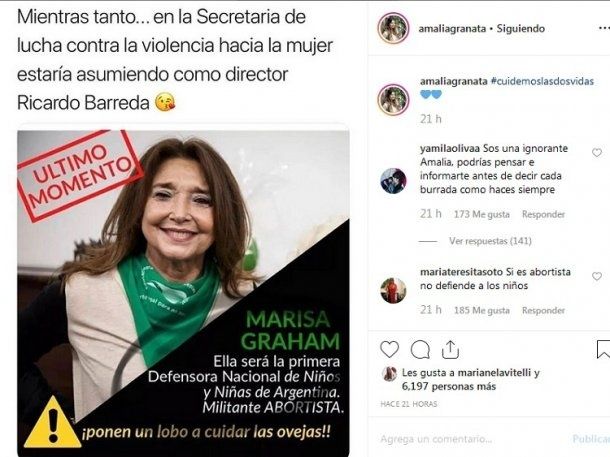This screenshot has width=610, height=457.
Task: Open amaliagranata's profile picture in header
Action: click(x=393, y=28)
